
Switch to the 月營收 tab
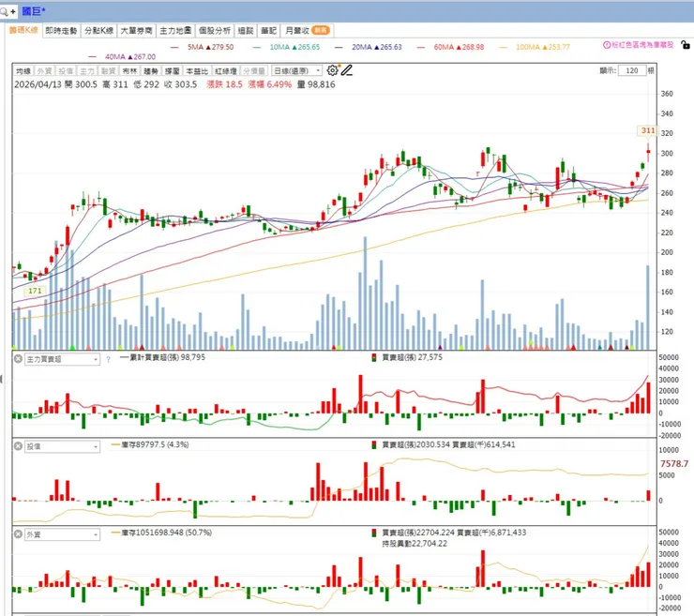click(x=308, y=31)
